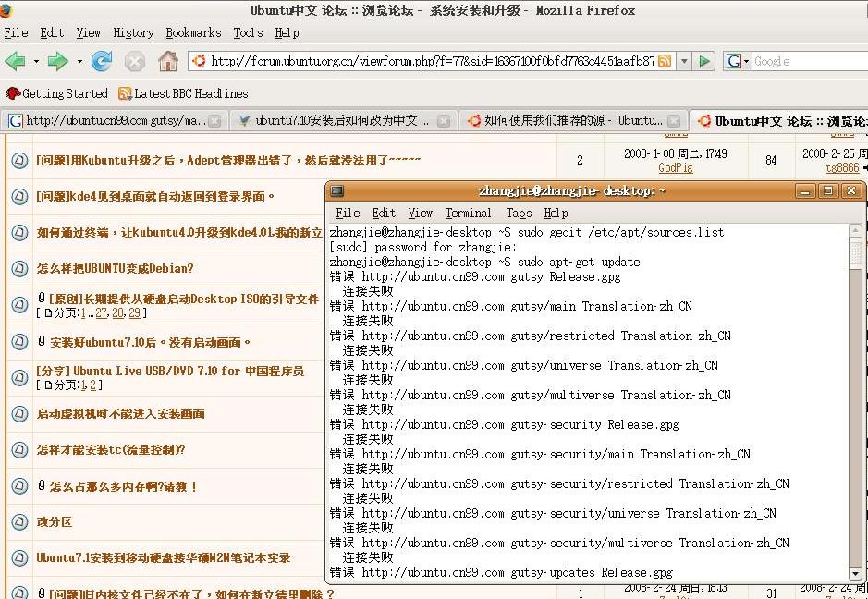Switch to the ubuntu.cn99.com gutsy tab

point(113,121)
